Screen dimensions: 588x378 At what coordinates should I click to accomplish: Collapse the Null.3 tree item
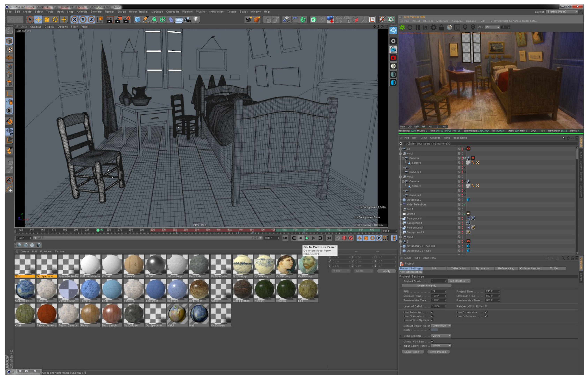point(400,154)
